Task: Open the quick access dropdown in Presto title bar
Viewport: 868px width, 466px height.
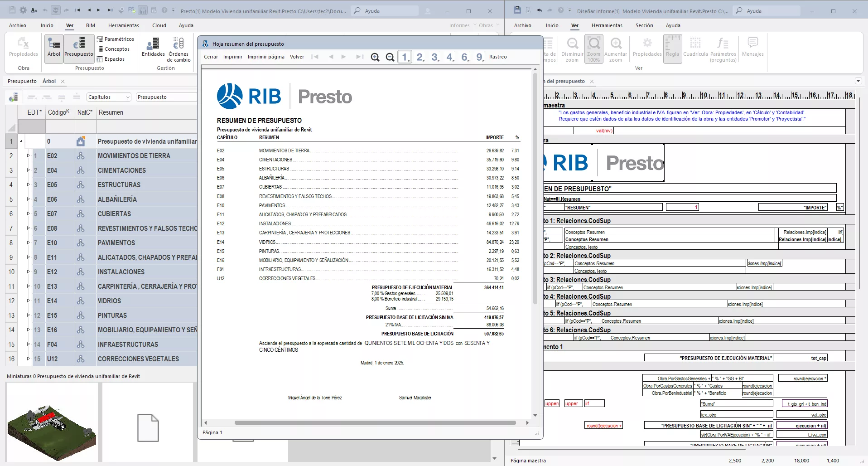Action: [x=174, y=10]
